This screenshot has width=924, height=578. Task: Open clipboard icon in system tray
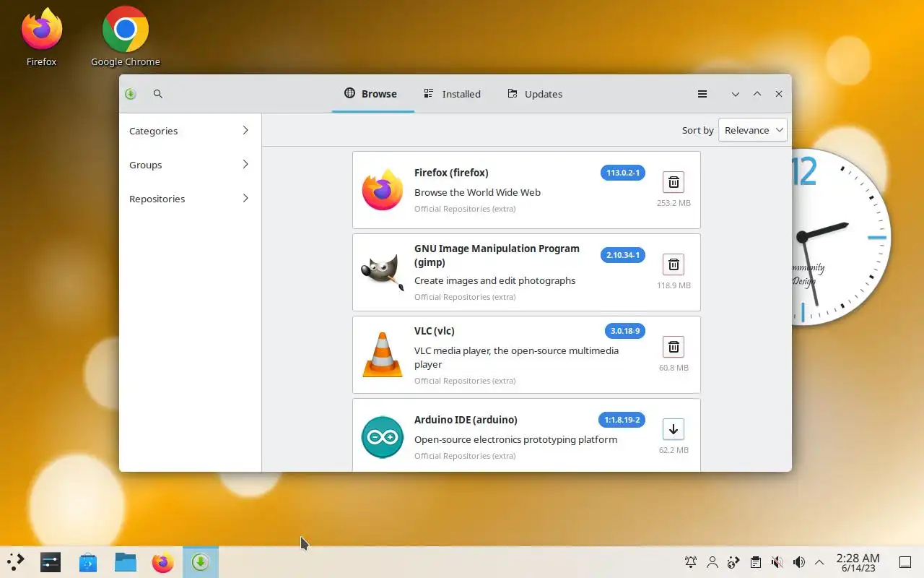[755, 562]
